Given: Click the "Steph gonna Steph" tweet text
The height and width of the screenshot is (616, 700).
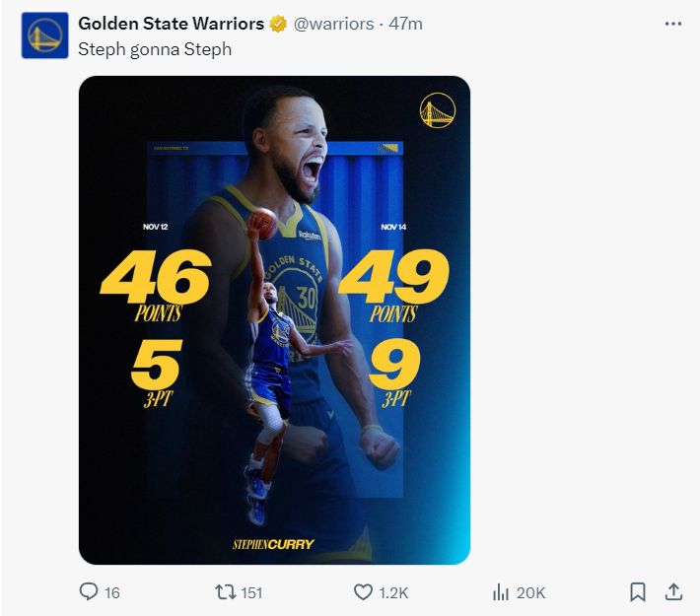Looking at the screenshot, I should click(x=155, y=48).
